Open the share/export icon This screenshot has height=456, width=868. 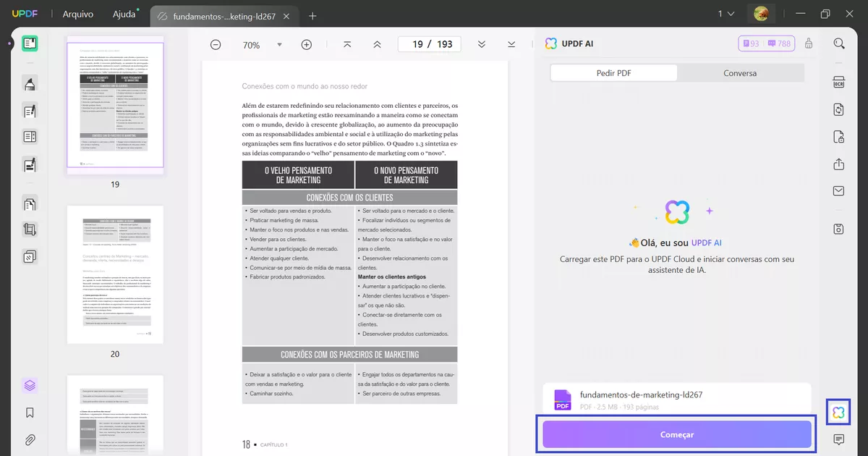tap(839, 164)
